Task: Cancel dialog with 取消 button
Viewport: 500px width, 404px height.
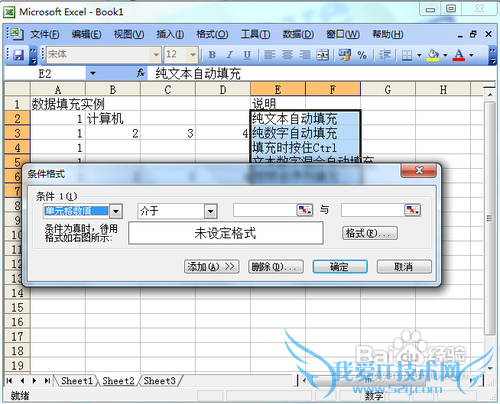Action: 404,267
